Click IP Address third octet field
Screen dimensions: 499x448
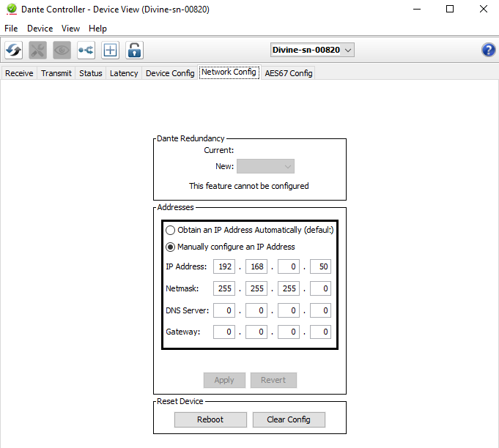[x=288, y=266]
